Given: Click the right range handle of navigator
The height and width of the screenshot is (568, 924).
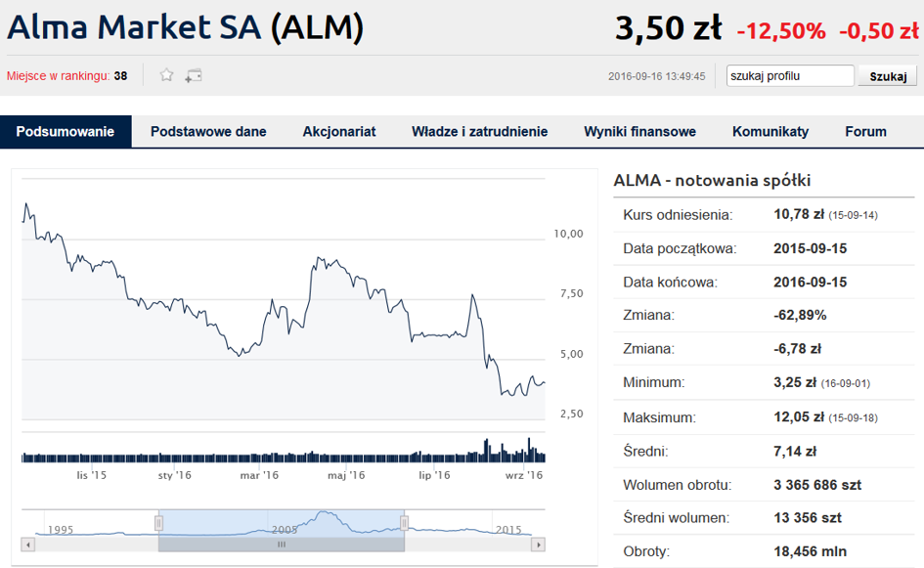Looking at the screenshot, I should pos(404,523).
